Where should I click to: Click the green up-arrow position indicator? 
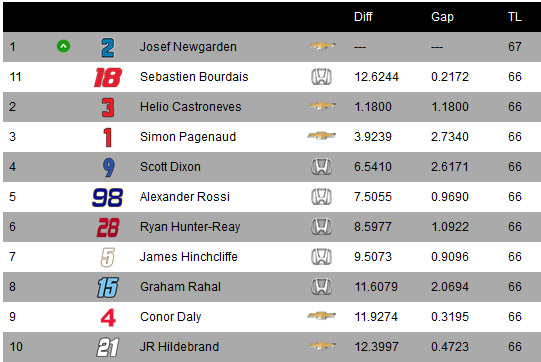[63, 46]
